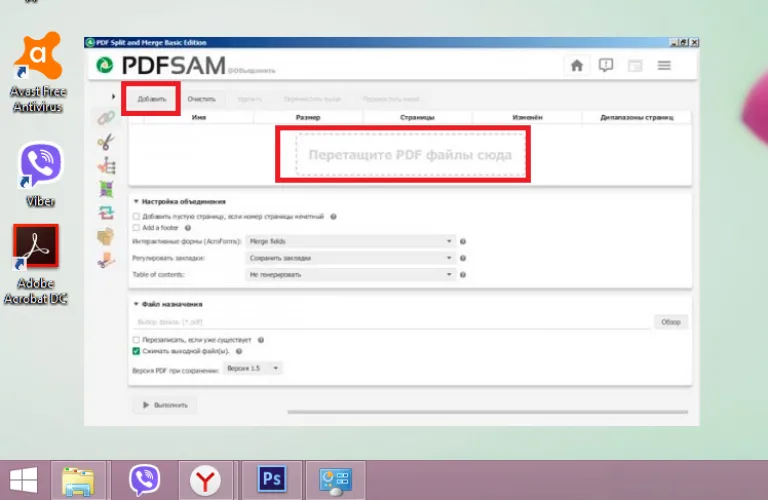Screen dimensions: 768x500
Task: Help icon next to overwrite checkbox
Action: [261, 340]
